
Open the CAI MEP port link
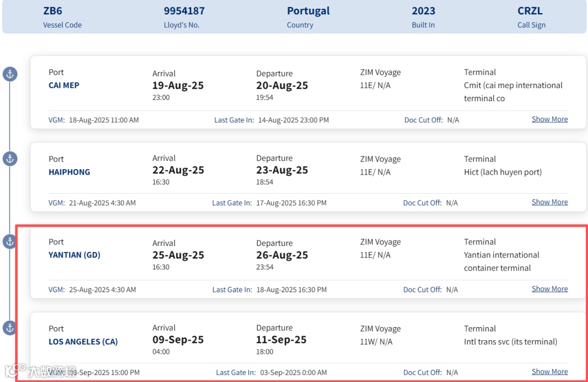(64, 85)
